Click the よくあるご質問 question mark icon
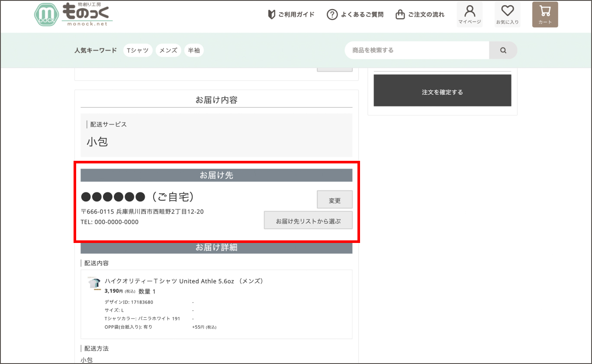Screen dimensions: 592x364 tap(332, 15)
